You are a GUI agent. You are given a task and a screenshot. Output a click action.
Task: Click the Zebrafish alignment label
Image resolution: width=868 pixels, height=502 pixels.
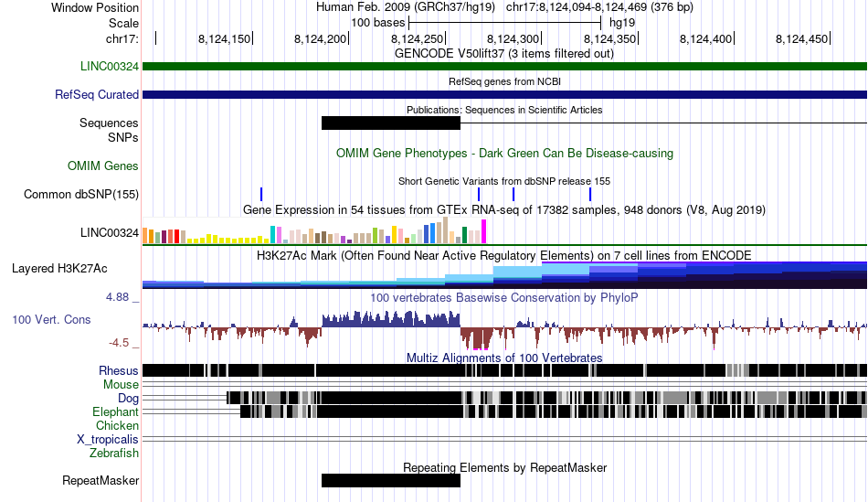point(114,454)
